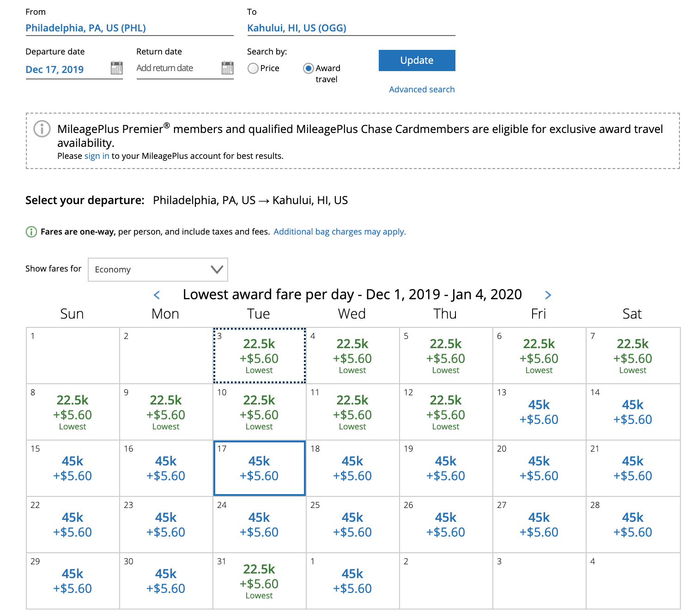
Task: Click the sign in link
Action: (x=97, y=156)
